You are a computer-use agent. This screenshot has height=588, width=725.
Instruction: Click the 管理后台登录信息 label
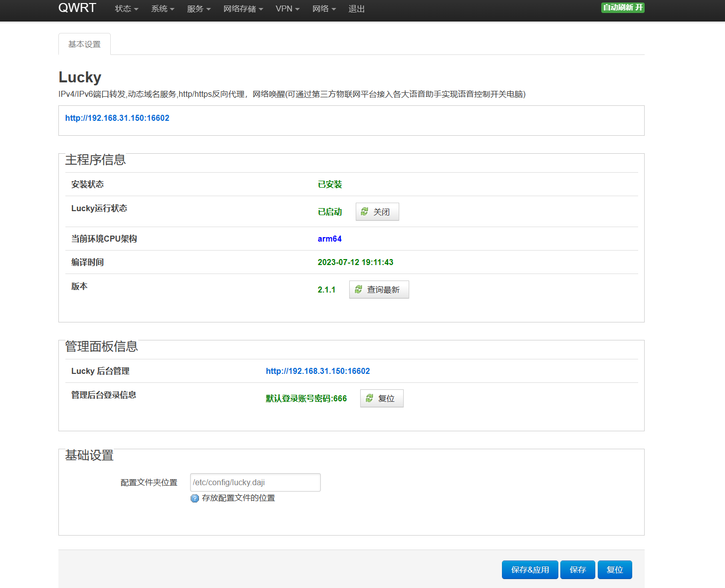[104, 395]
